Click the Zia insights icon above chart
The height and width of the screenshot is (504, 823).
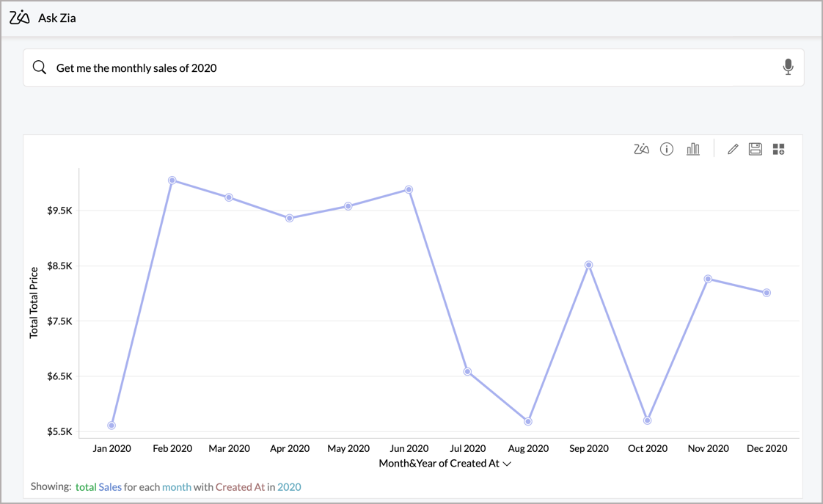coord(641,150)
